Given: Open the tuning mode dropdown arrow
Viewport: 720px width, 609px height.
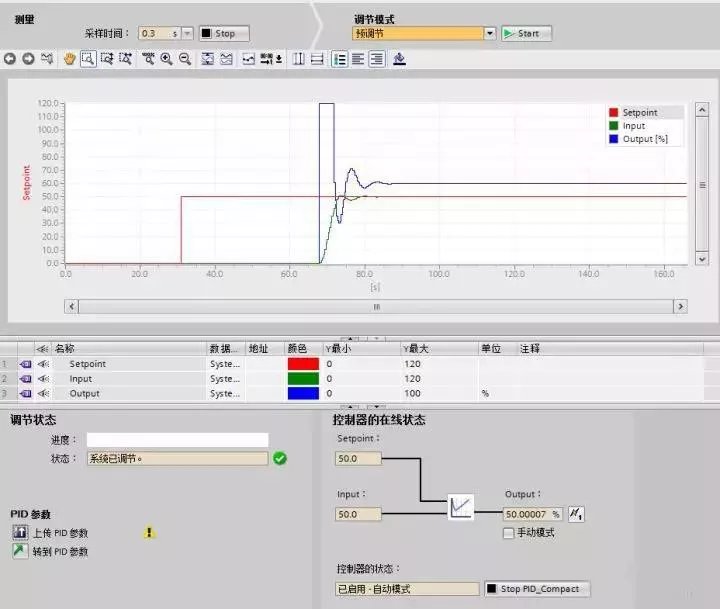Looking at the screenshot, I should click(490, 34).
